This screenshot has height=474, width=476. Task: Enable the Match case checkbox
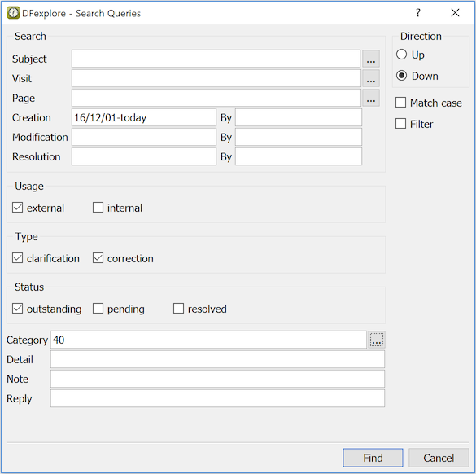400,103
